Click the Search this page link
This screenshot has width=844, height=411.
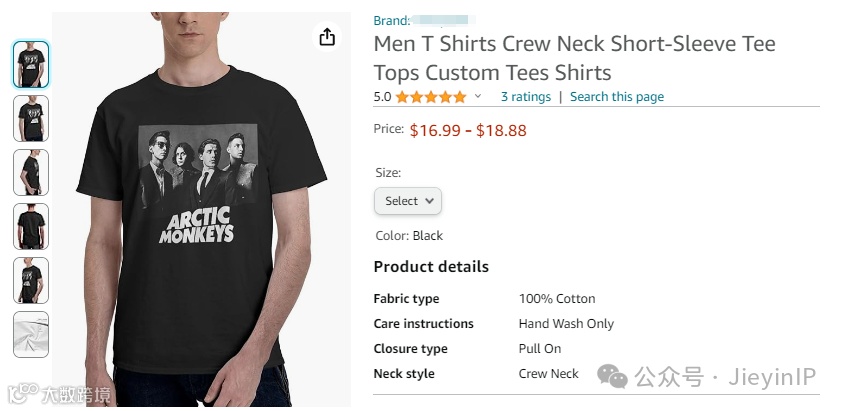[616, 97]
